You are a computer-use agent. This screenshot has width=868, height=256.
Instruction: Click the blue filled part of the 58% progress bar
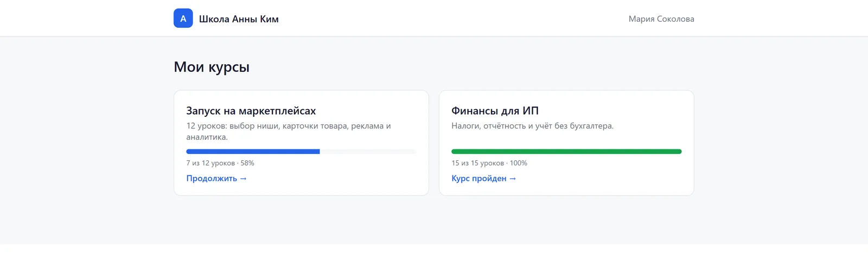(x=253, y=152)
